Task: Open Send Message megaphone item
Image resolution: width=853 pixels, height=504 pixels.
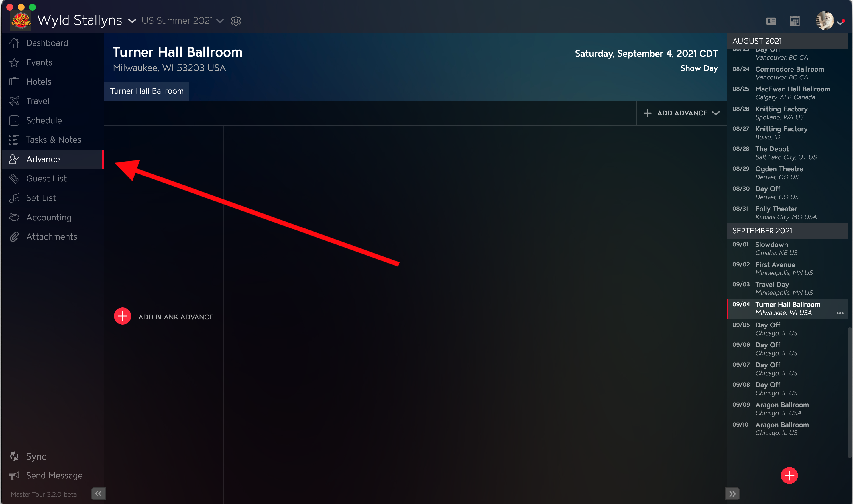Action: 46,475
